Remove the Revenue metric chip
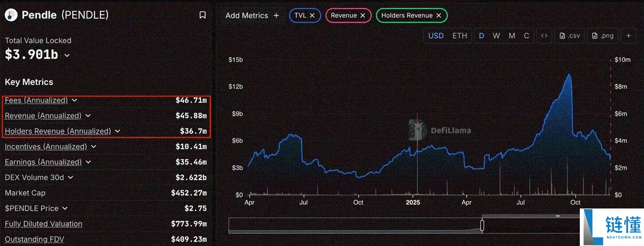644x246 pixels. (x=363, y=16)
